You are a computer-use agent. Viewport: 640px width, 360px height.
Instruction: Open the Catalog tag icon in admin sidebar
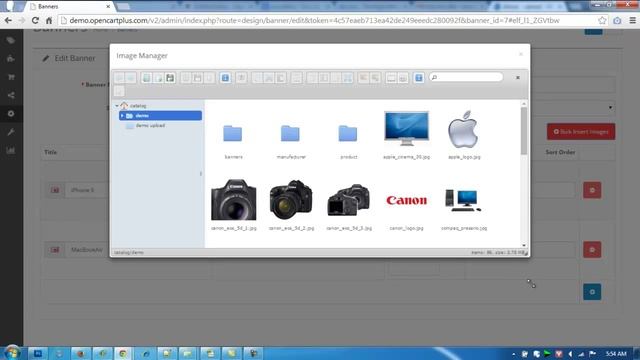11,40
